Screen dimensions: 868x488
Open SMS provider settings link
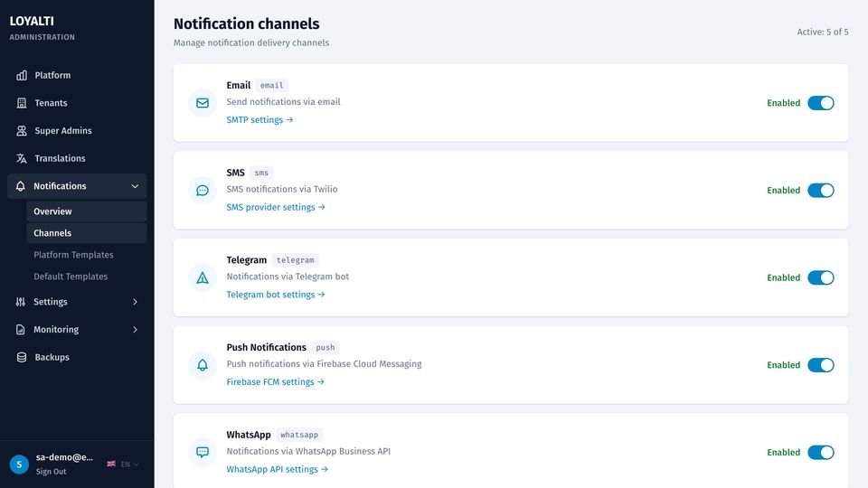tap(276, 207)
